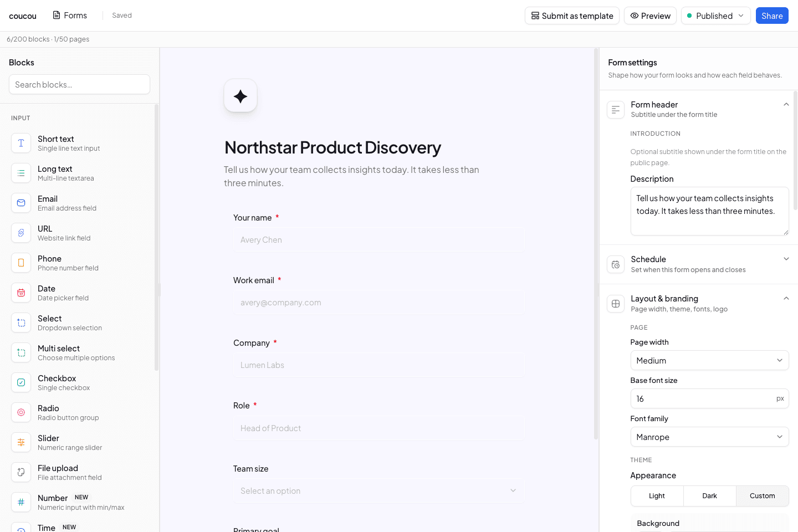Click the Phone block icon

pos(21,263)
